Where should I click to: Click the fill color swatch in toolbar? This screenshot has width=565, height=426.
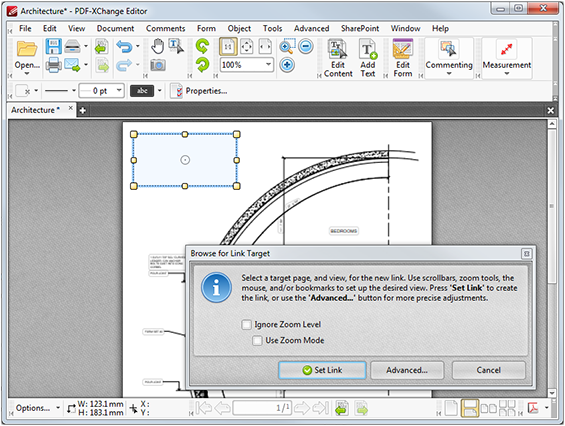click(23, 91)
